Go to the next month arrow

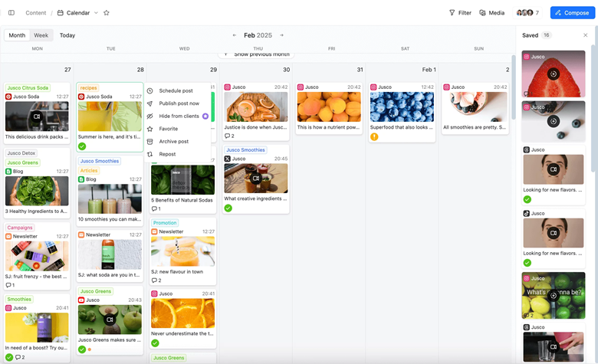click(x=281, y=35)
